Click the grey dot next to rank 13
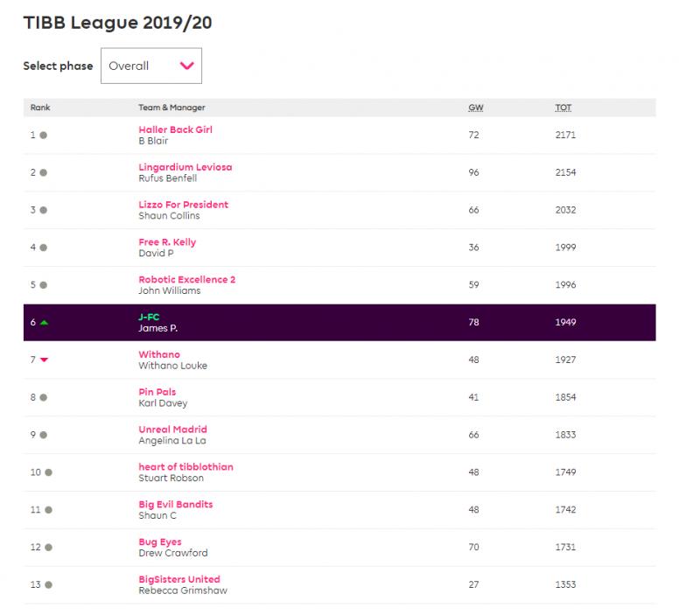The width and height of the screenshot is (700, 615). coord(49,584)
